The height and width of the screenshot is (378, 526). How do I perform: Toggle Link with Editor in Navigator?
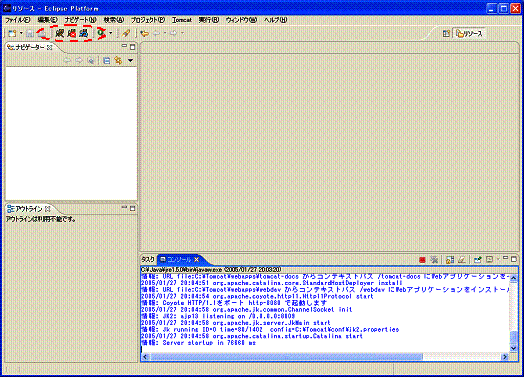coord(118,61)
